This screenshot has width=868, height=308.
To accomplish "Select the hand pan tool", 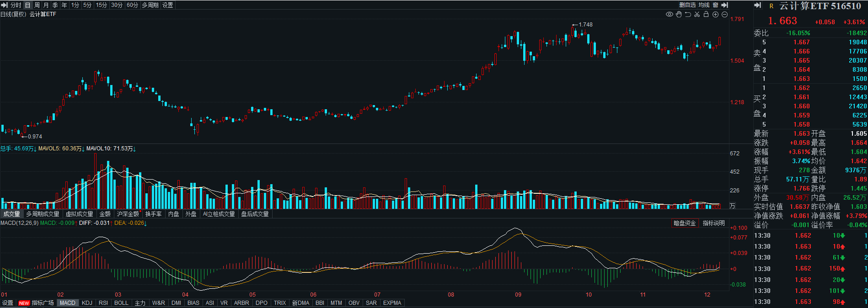I will tap(679, 15).
